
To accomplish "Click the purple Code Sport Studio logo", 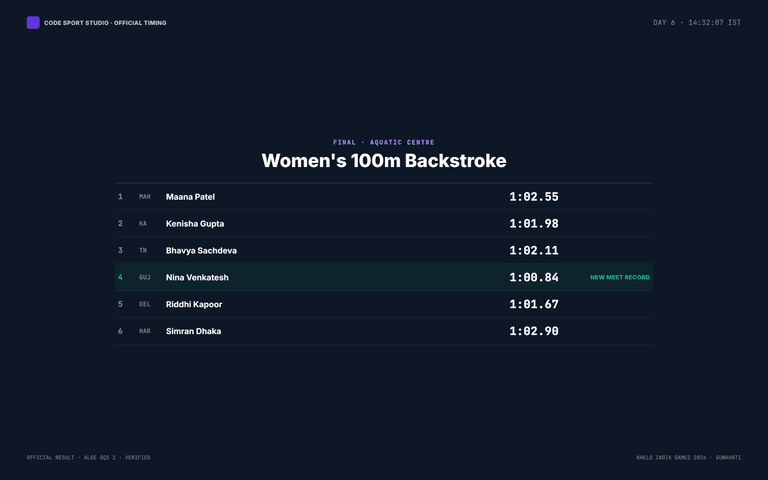I will coord(33,23).
